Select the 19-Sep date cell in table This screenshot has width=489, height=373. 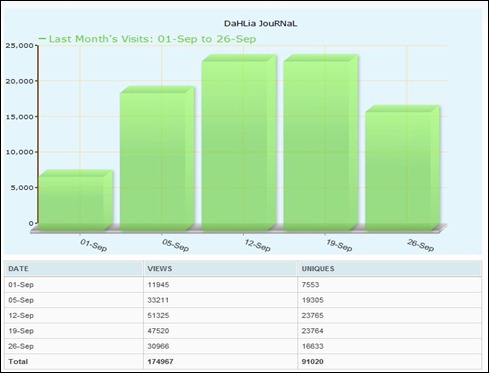(x=21, y=331)
